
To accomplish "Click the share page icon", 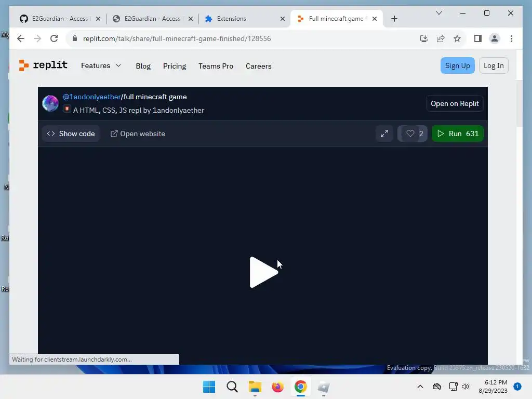I will click(x=441, y=38).
